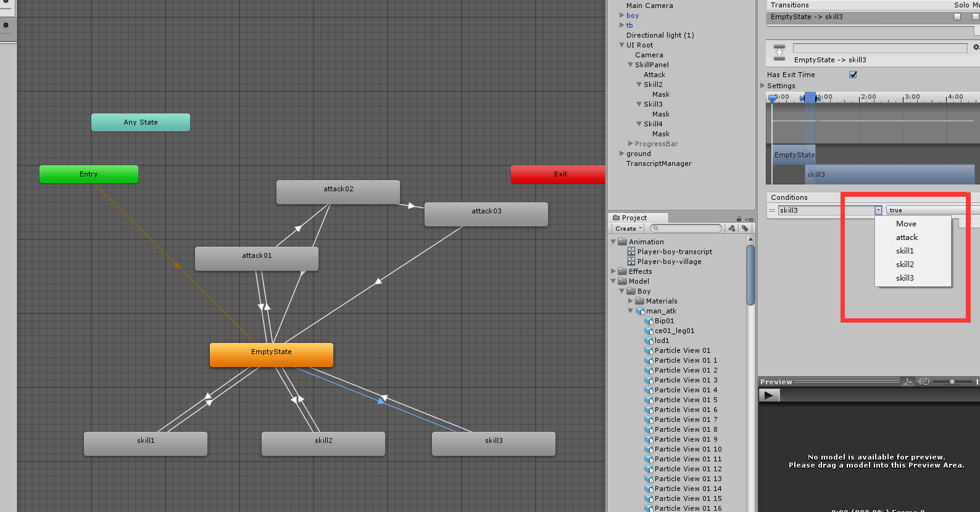Viewport: 980px width, 512px height.
Task: Click the search by label tag icon
Action: click(x=745, y=228)
